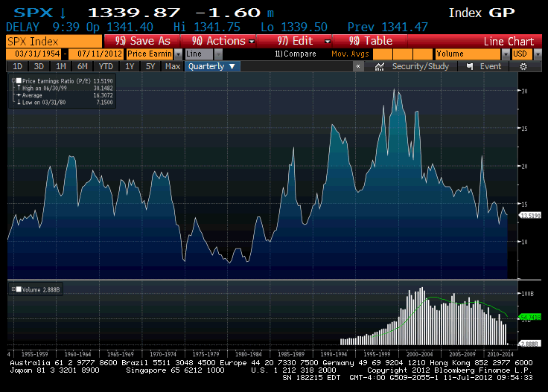Open the Quarterly periodicity dropdown

tap(212, 66)
